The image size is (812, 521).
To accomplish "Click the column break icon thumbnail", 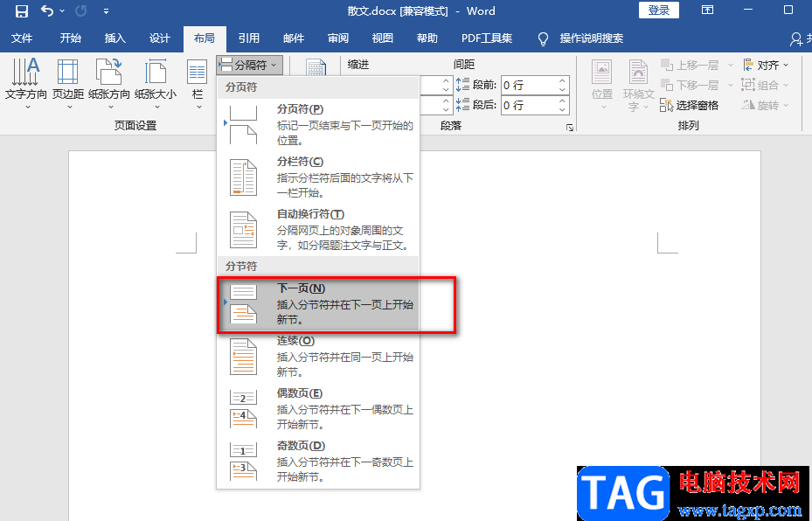I will click(x=243, y=177).
